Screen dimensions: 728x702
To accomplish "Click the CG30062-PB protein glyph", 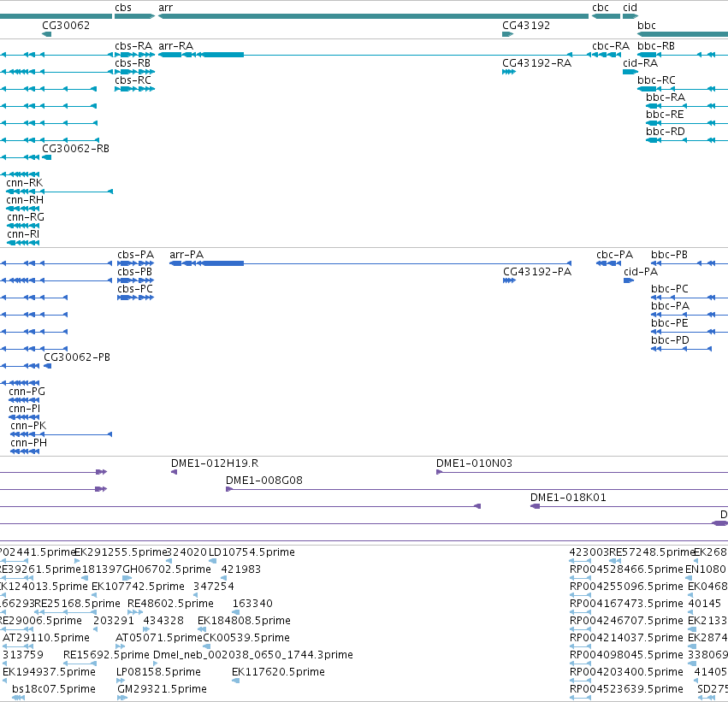I will 47,366.
